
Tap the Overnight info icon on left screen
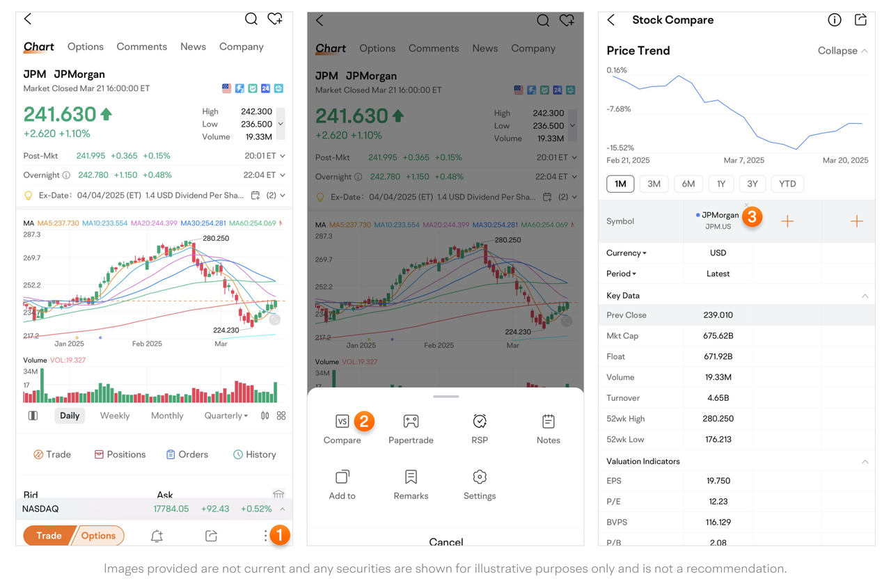pyautogui.click(x=66, y=175)
